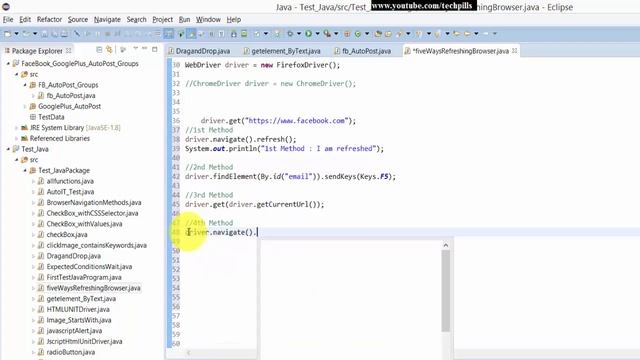Image resolution: width=640 pixels, height=360 pixels.
Task: Close the fiveWaysRefreshingBrowser.java editor tab
Action: [x=514, y=51]
